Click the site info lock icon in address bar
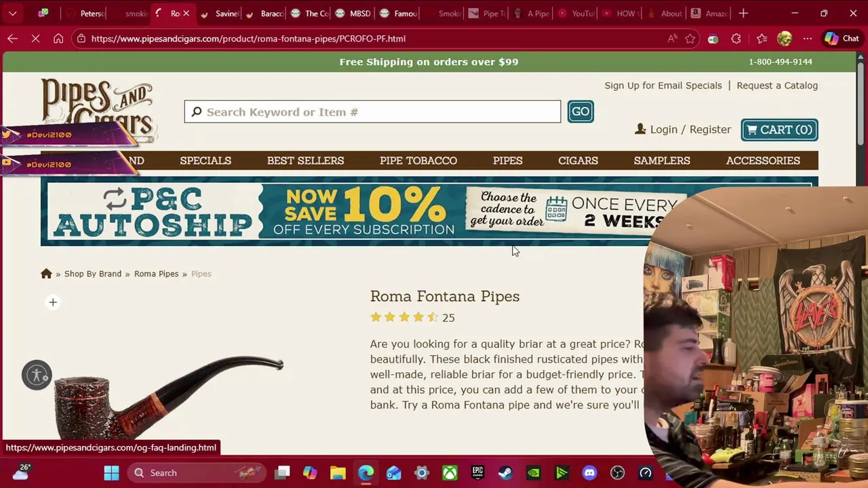The image size is (868, 488). [81, 39]
